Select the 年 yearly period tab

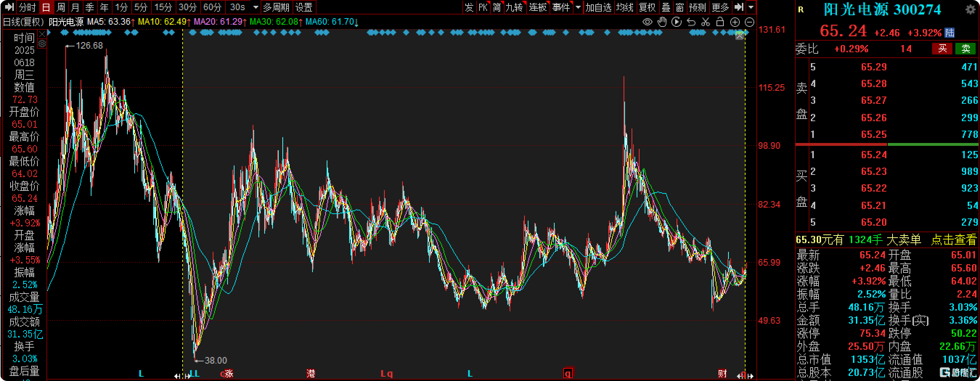point(104,7)
